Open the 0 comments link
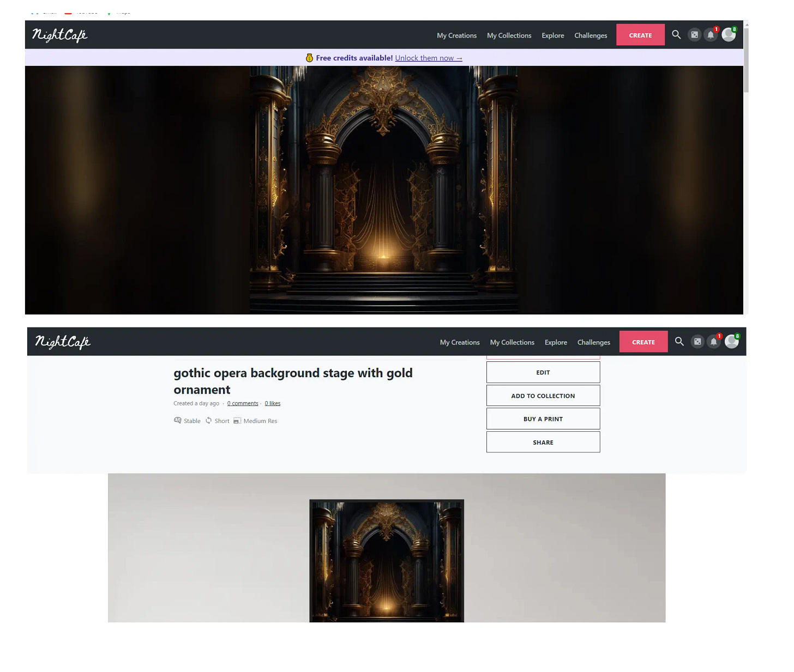This screenshot has height=672, width=794. [x=243, y=403]
